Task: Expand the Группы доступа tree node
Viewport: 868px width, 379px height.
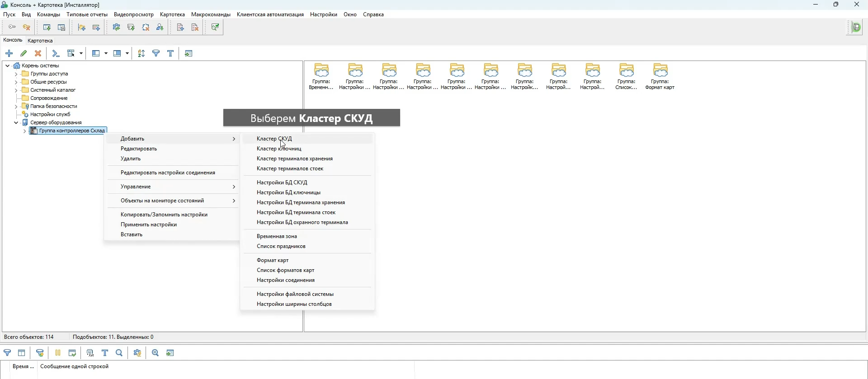Action: tap(16, 74)
